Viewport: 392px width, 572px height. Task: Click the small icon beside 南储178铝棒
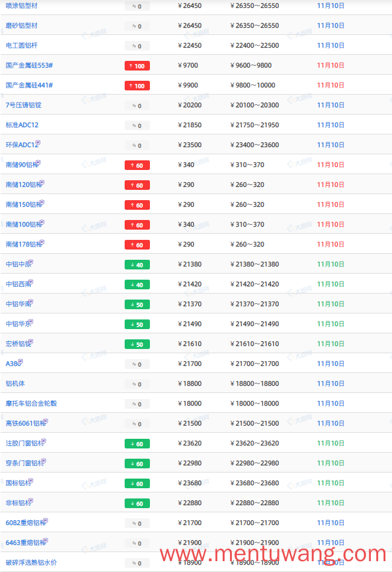(x=42, y=242)
